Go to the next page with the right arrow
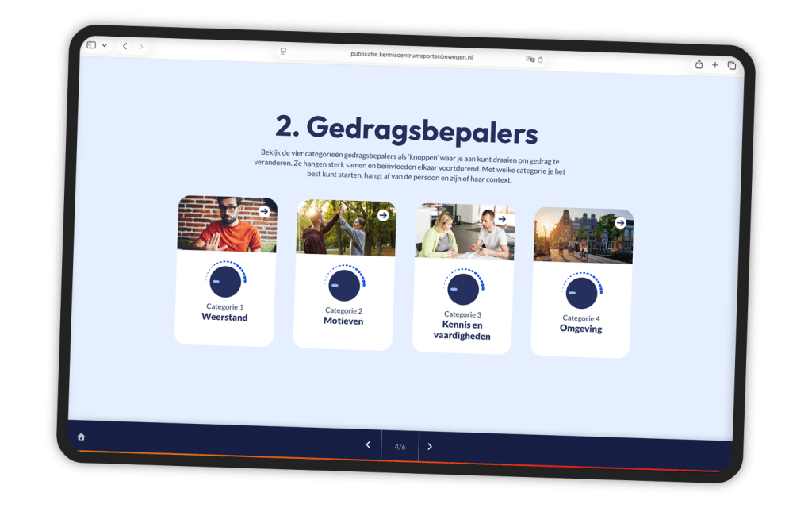This screenshot has height=508, width=812. pos(430,446)
